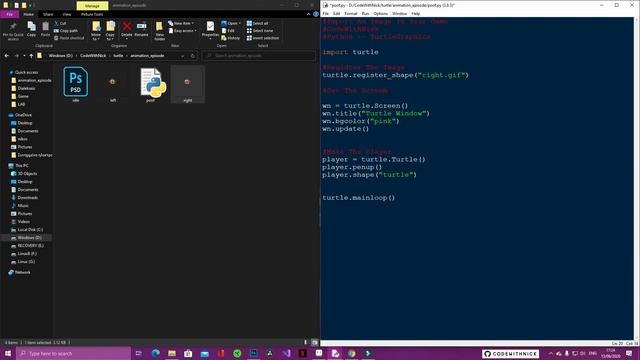640x360 pixels.
Task: Select the Python script file
Action: [150, 84]
